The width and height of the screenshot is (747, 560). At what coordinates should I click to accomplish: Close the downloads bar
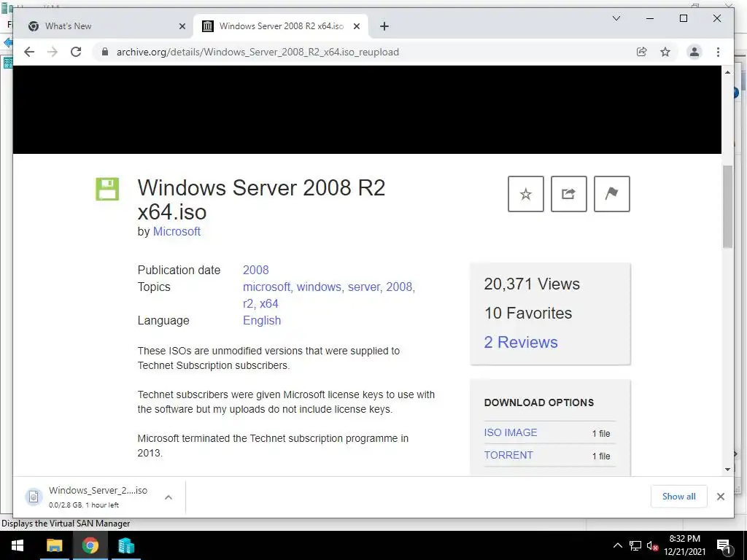click(x=720, y=497)
